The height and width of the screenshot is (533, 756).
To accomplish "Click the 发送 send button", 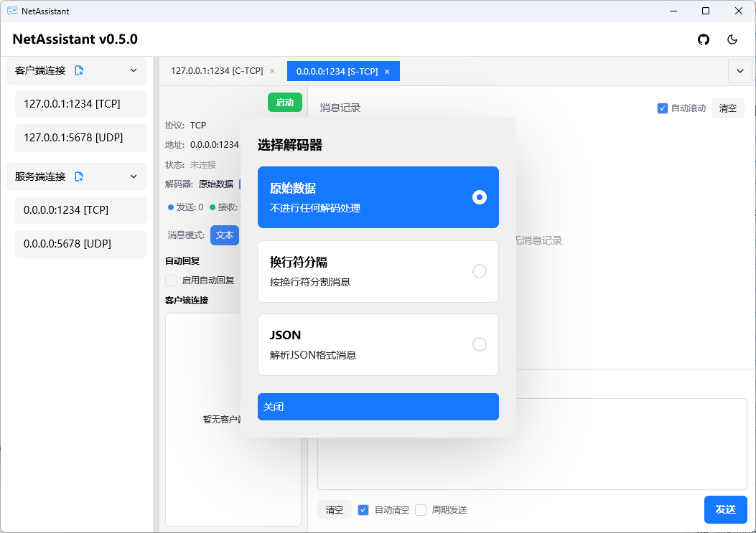I will [725, 509].
